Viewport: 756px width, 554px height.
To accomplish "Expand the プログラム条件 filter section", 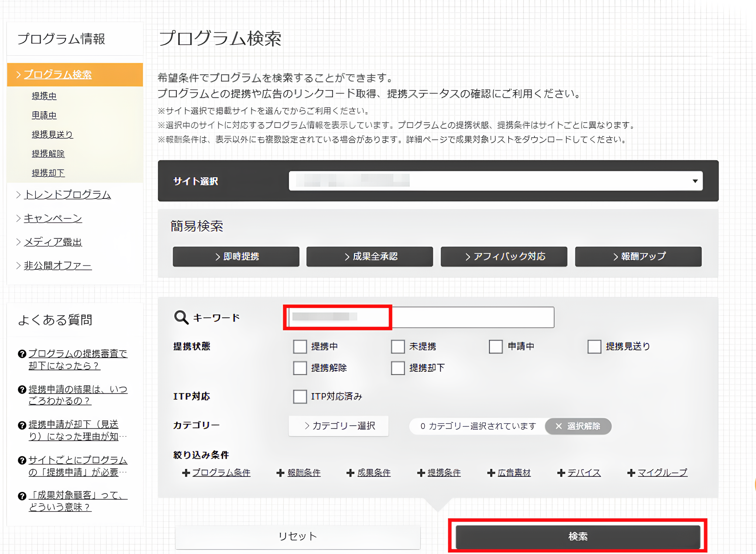I will pos(186,473).
